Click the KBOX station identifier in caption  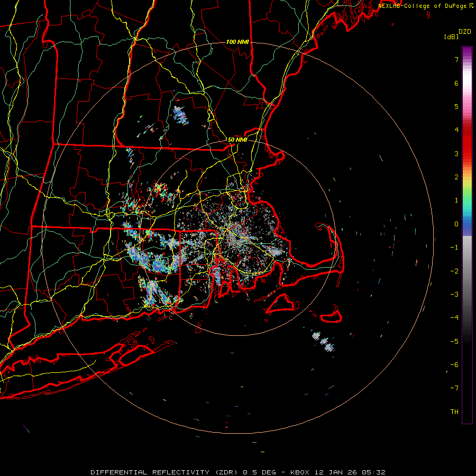coord(300,472)
